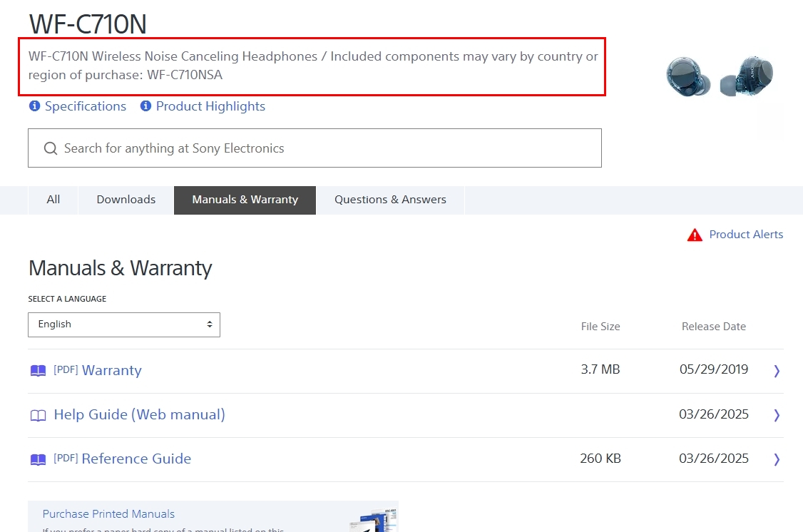Expand the Warranty row chevron arrow
The image size is (803, 532).
[x=777, y=370]
